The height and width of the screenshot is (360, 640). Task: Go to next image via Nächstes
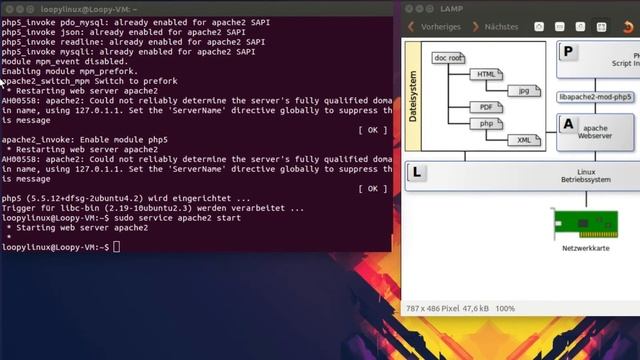click(x=495, y=27)
